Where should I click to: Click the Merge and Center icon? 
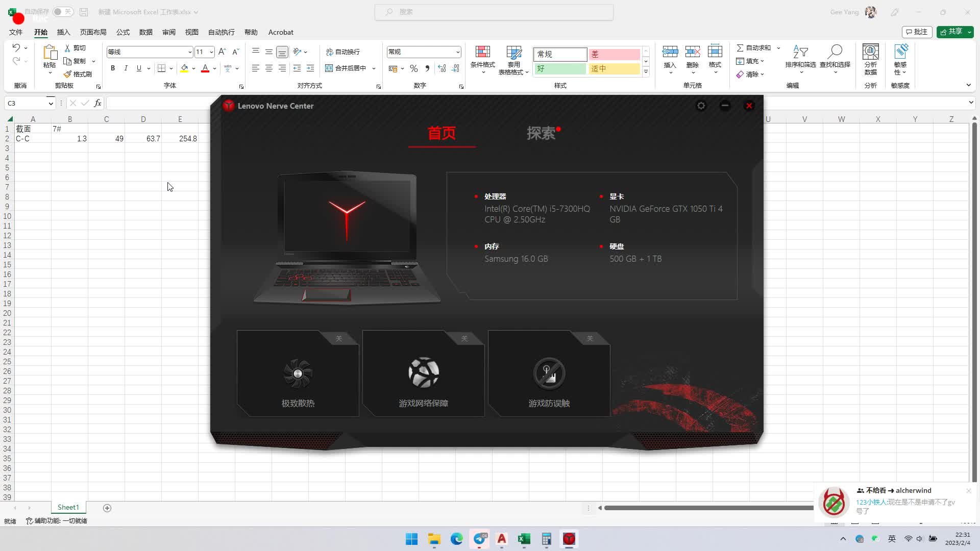[x=329, y=68]
